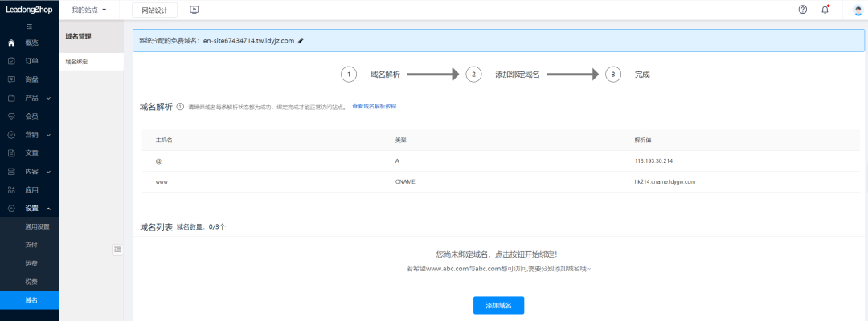Open the notifications bell
The height and width of the screenshot is (321, 868).
click(825, 10)
